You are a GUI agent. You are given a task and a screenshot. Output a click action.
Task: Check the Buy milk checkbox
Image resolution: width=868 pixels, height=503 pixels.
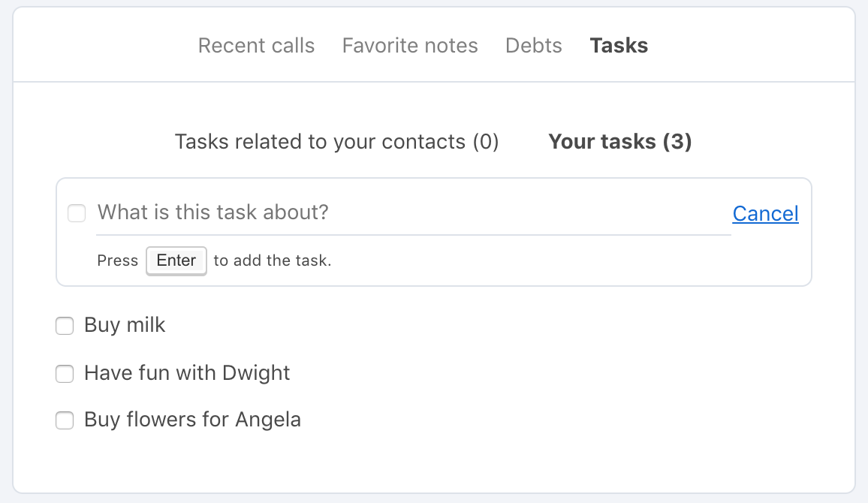pyautogui.click(x=65, y=326)
